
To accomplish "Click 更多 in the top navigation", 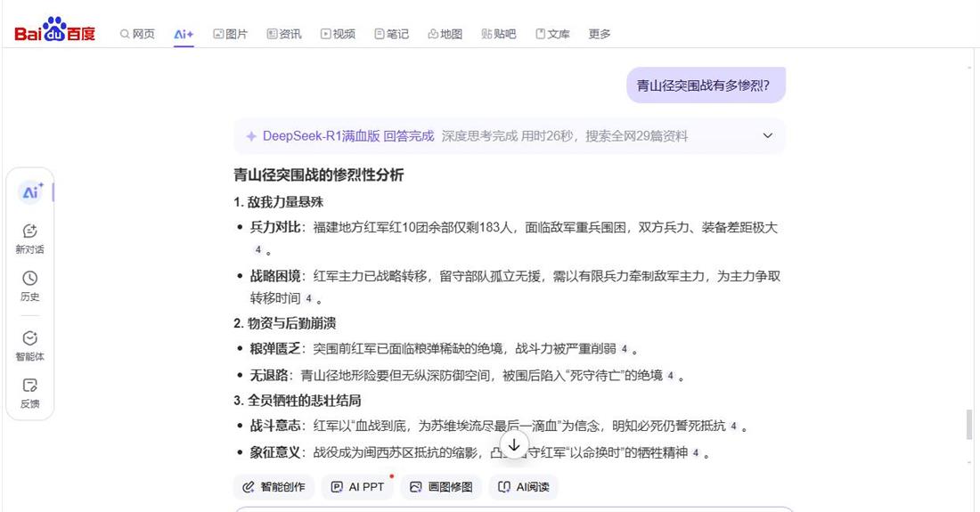I will 600,34.
